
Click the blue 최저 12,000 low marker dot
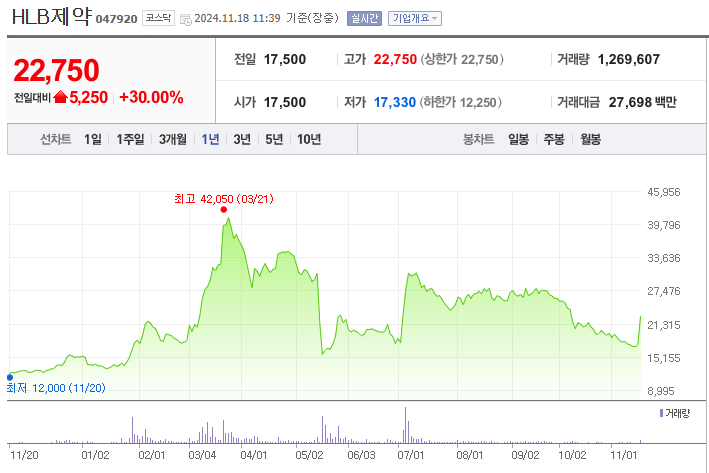click(9, 378)
